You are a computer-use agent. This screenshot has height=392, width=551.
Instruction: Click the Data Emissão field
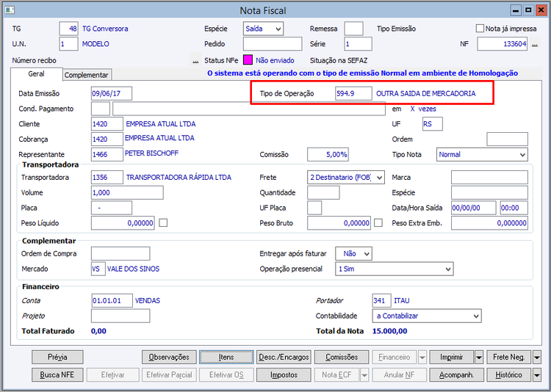click(112, 94)
